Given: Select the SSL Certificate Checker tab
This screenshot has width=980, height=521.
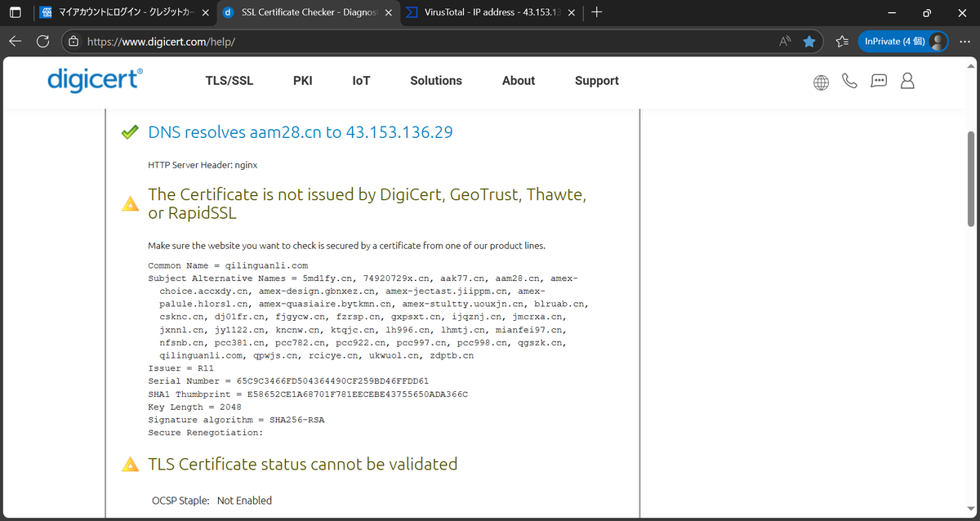Looking at the screenshot, I should (308, 13).
